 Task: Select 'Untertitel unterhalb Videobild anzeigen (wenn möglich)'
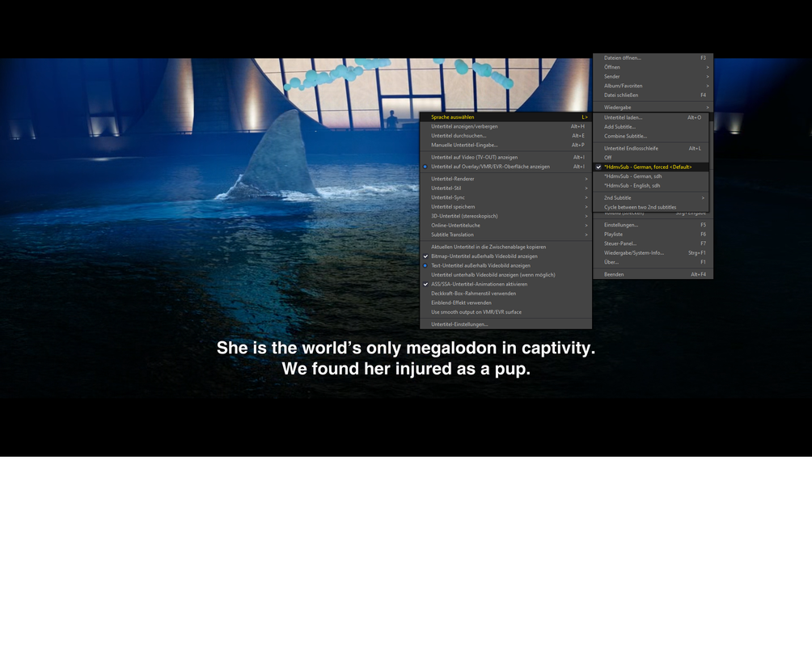coord(505,275)
